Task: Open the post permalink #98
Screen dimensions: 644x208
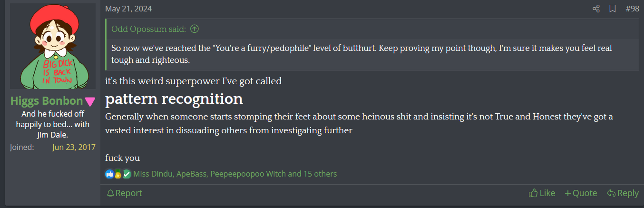Action: (632, 9)
